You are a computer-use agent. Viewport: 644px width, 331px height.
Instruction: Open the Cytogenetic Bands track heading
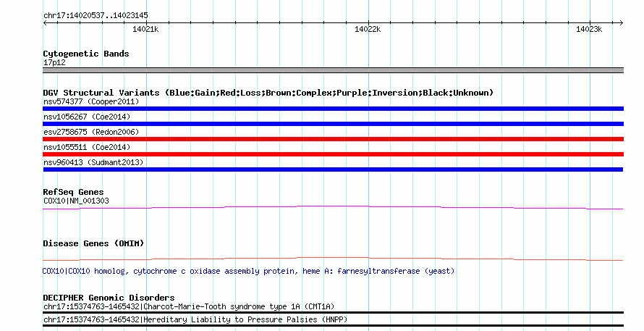pos(86,54)
